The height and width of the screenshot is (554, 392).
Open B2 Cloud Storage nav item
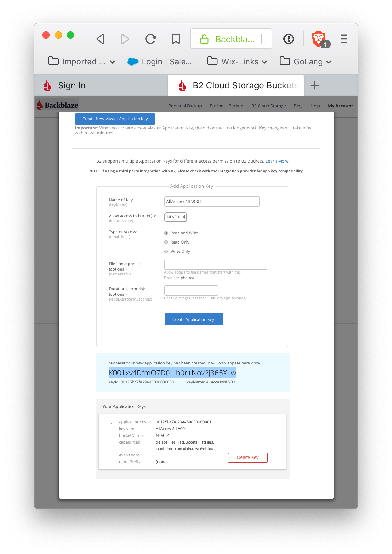coord(268,106)
